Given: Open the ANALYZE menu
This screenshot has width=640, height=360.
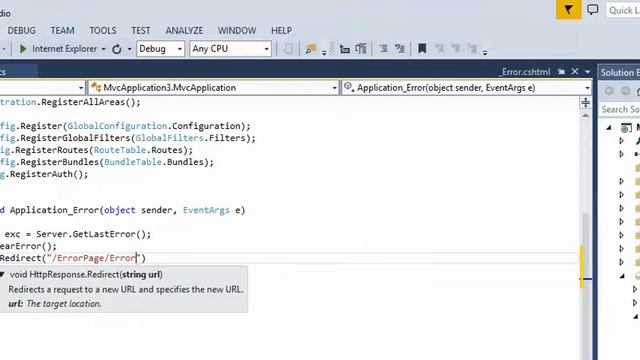Looking at the screenshot, I should [x=184, y=31].
